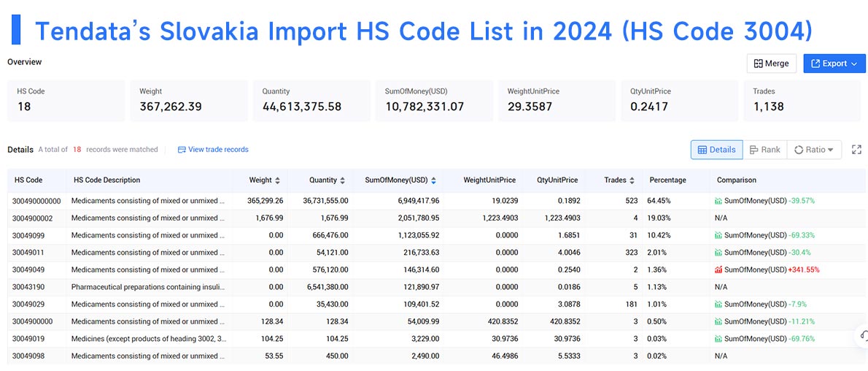Click the 19.03% percentage cell
This screenshot has width=868, height=371.
pos(660,218)
